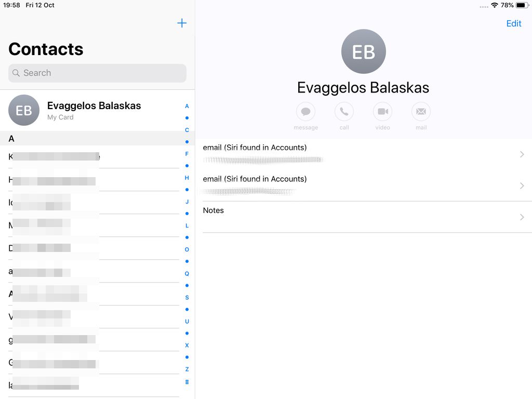The height and width of the screenshot is (399, 532).
Task: Expand the second email entry chevron
Action: click(x=522, y=185)
